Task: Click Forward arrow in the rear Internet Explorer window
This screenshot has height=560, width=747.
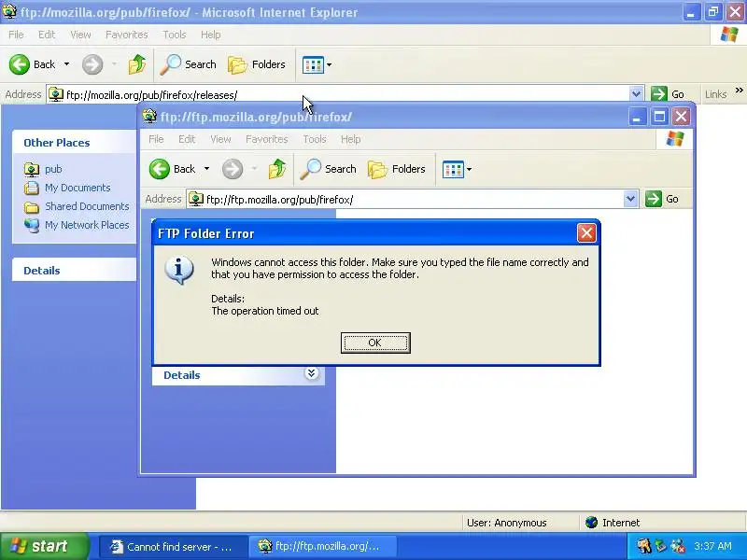Action: 92,64
